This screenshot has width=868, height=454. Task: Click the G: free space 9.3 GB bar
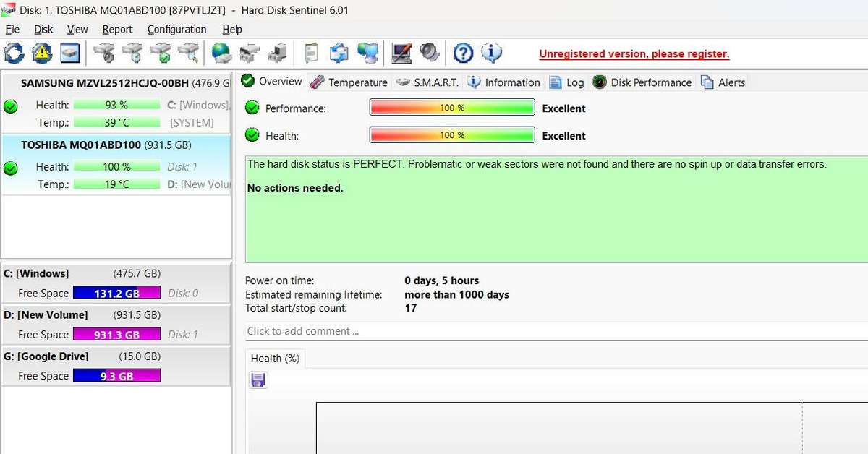pyautogui.click(x=116, y=376)
